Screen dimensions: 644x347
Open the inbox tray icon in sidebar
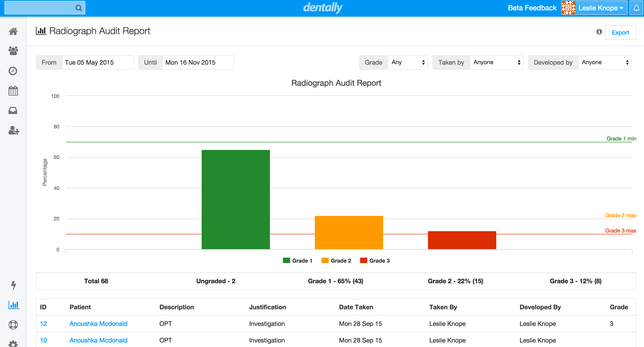13,110
